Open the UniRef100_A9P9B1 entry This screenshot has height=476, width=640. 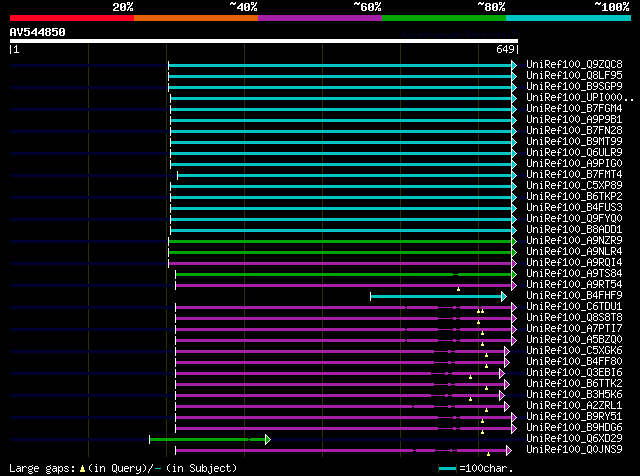pos(574,119)
